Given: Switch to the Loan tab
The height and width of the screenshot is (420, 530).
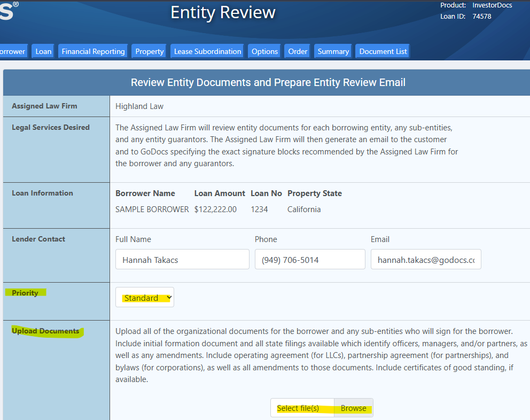Looking at the screenshot, I should point(43,51).
